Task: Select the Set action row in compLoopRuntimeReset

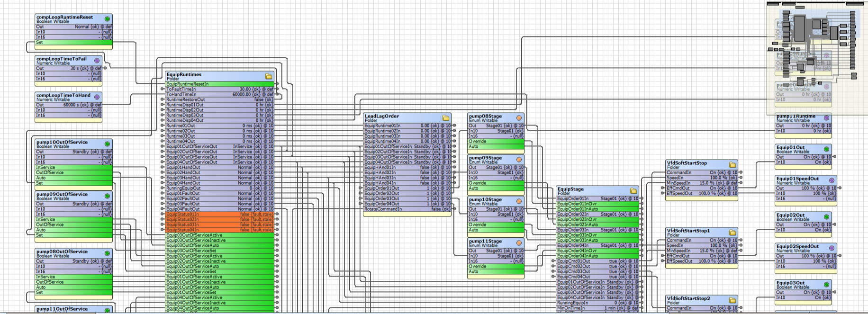Action: 74,42
